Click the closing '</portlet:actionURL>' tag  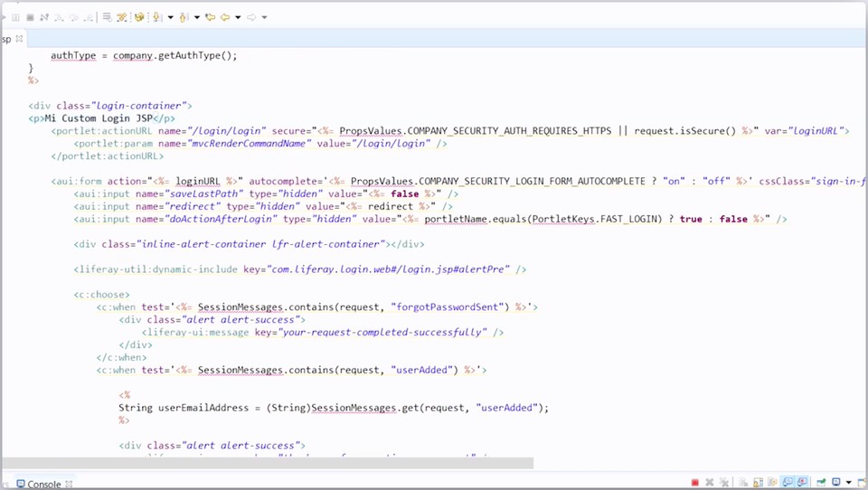point(108,156)
